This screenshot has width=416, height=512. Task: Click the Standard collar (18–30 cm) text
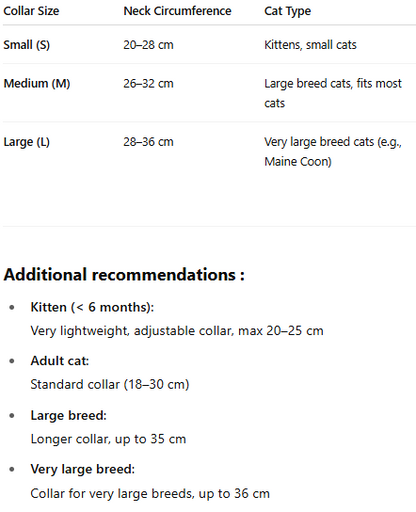coord(110,384)
